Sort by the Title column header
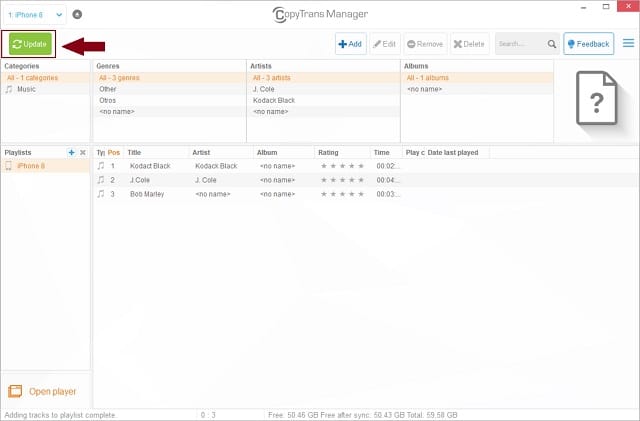Screen dimensions: 640x421 click(156, 152)
